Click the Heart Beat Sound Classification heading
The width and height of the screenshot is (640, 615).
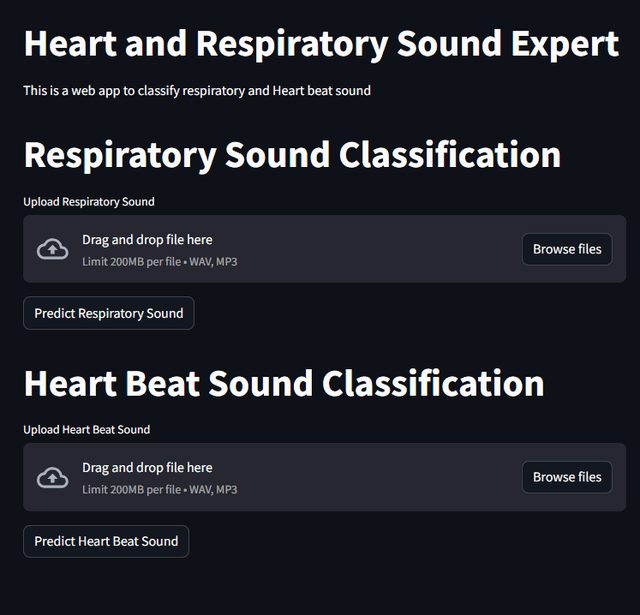284,383
